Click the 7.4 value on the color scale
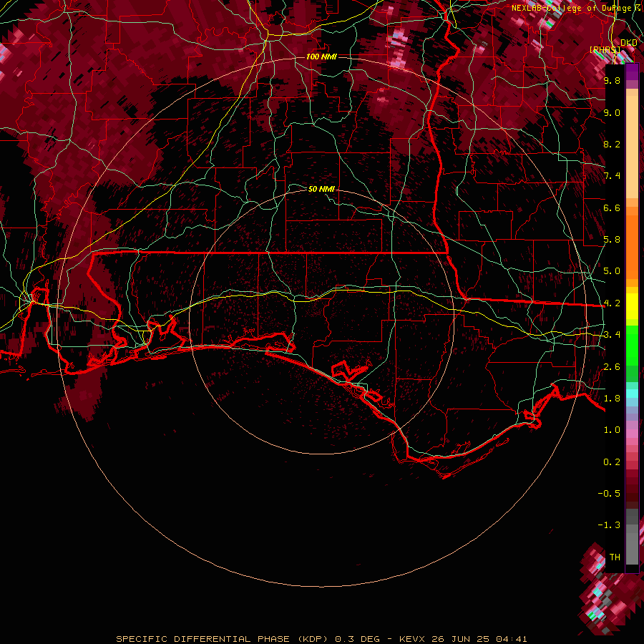Screen dimensions: 644x644 pyautogui.click(x=612, y=176)
